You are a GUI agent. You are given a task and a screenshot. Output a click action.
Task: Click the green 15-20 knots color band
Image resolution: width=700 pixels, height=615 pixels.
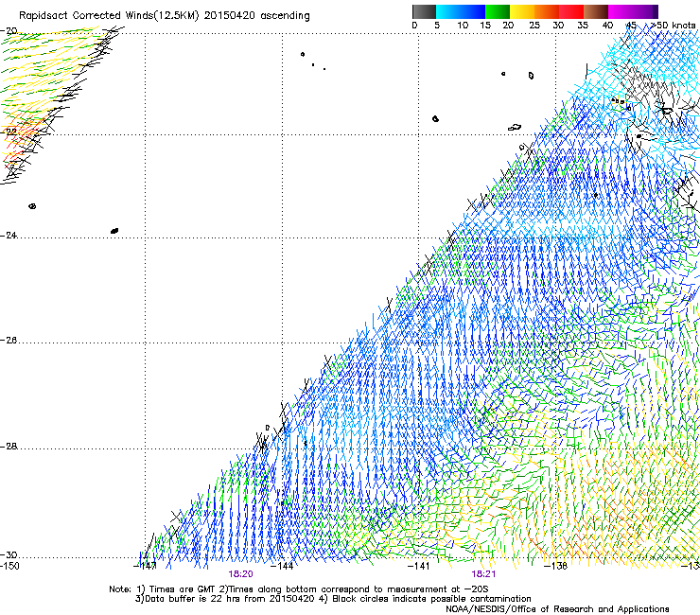(498, 11)
